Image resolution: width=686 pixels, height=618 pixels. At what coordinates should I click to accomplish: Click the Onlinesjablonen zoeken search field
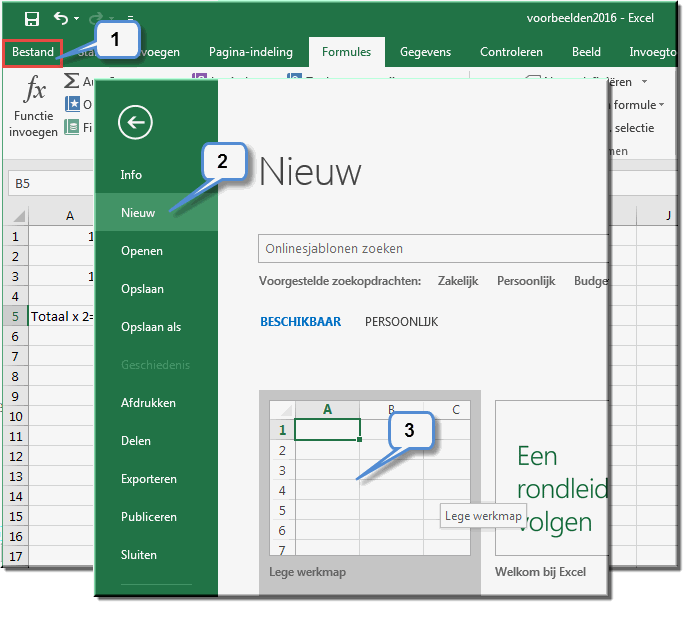click(433, 249)
